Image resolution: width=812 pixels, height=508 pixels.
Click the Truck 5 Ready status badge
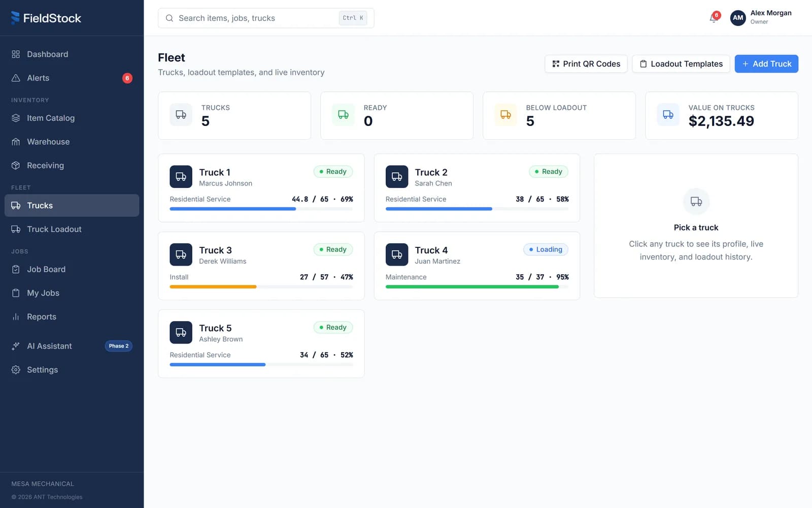(x=333, y=327)
